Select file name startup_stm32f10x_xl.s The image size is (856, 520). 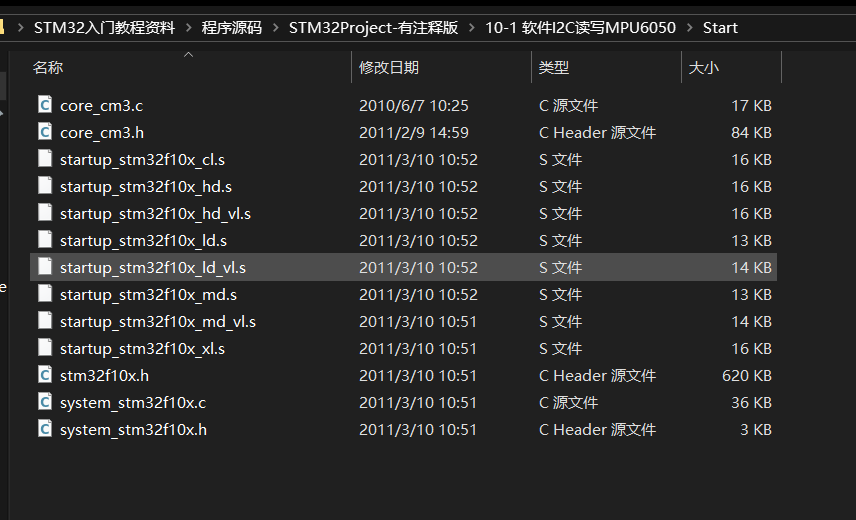(142, 349)
